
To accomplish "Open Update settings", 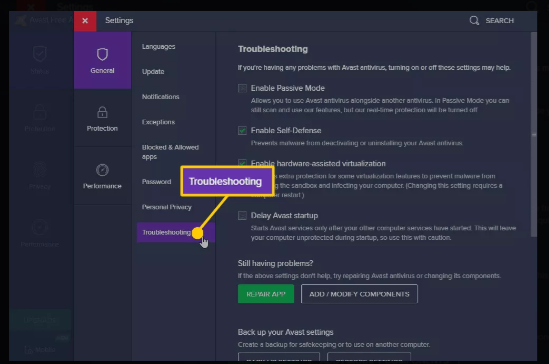I will coord(153,71).
